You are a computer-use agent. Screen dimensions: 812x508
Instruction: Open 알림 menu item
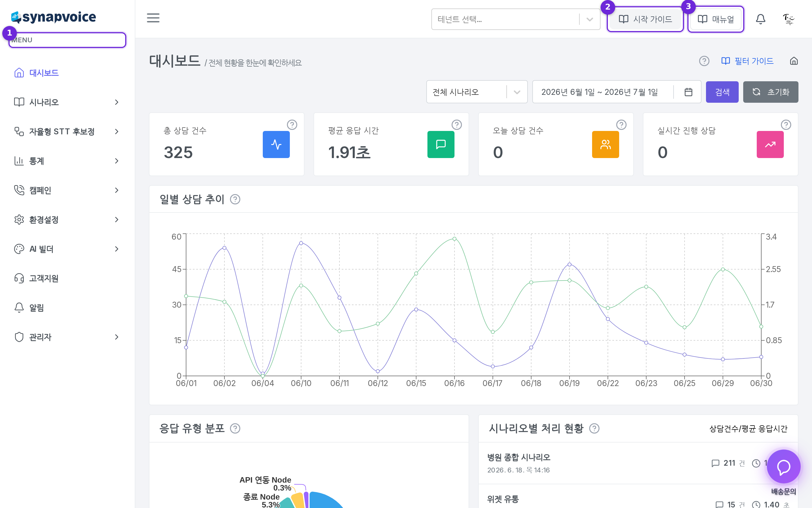pyautogui.click(x=67, y=307)
